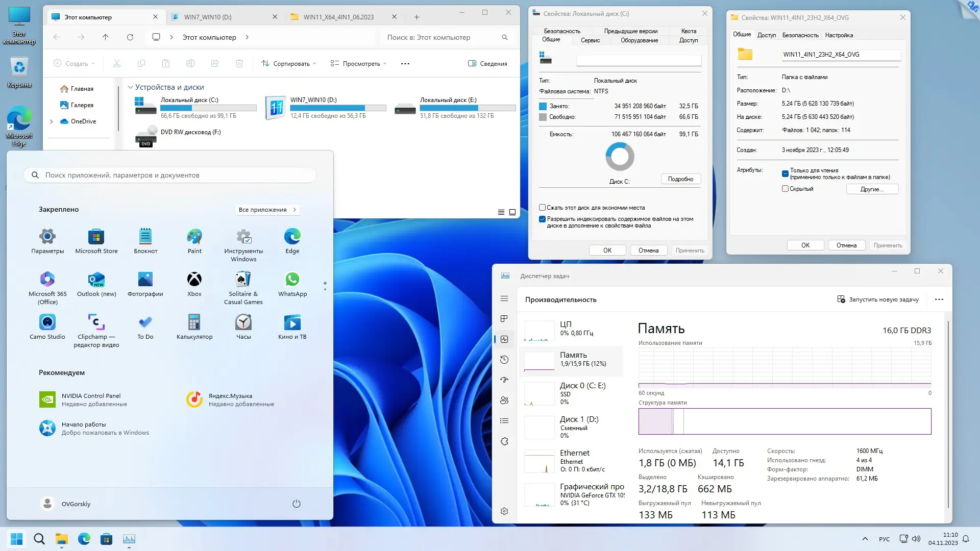980x551 pixels.
Task: Expand OneDrive in the navigation pane
Action: (51, 121)
